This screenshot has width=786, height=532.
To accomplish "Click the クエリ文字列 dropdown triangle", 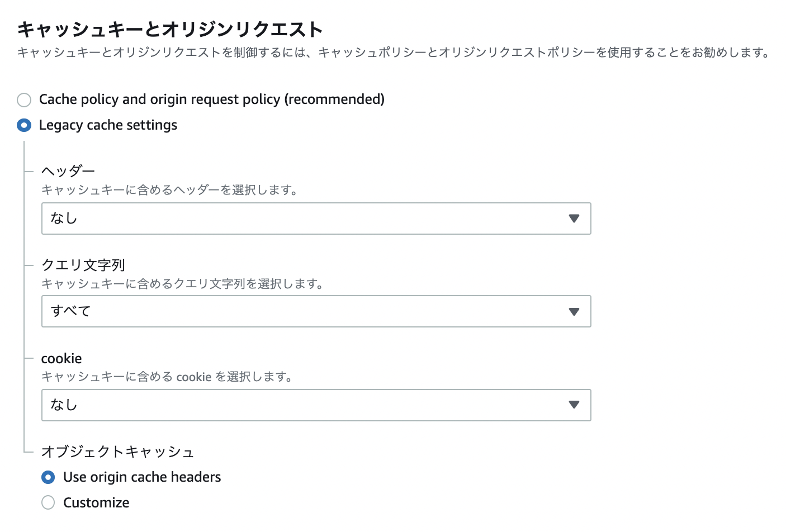I will point(574,311).
